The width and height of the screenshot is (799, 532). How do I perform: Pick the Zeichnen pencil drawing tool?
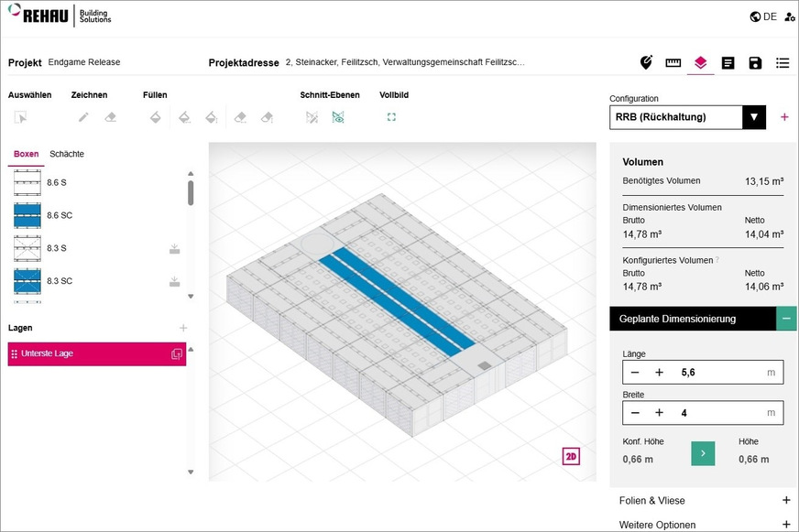click(x=82, y=116)
